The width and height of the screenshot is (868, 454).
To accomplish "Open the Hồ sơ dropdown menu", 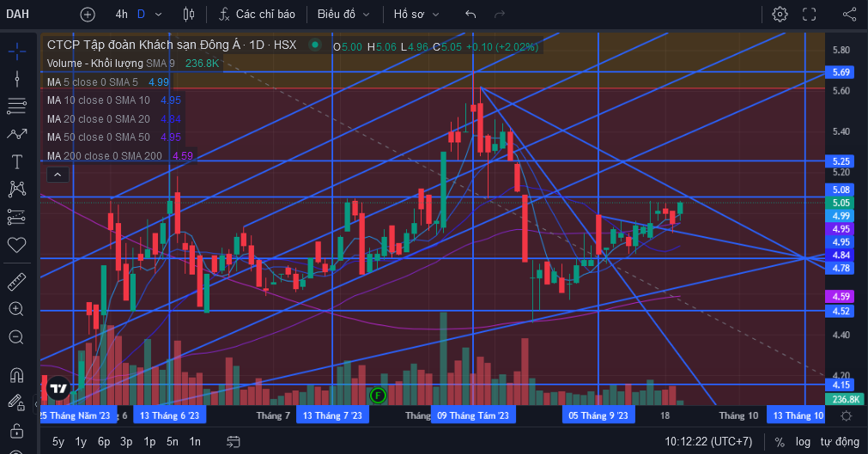I will pos(416,15).
